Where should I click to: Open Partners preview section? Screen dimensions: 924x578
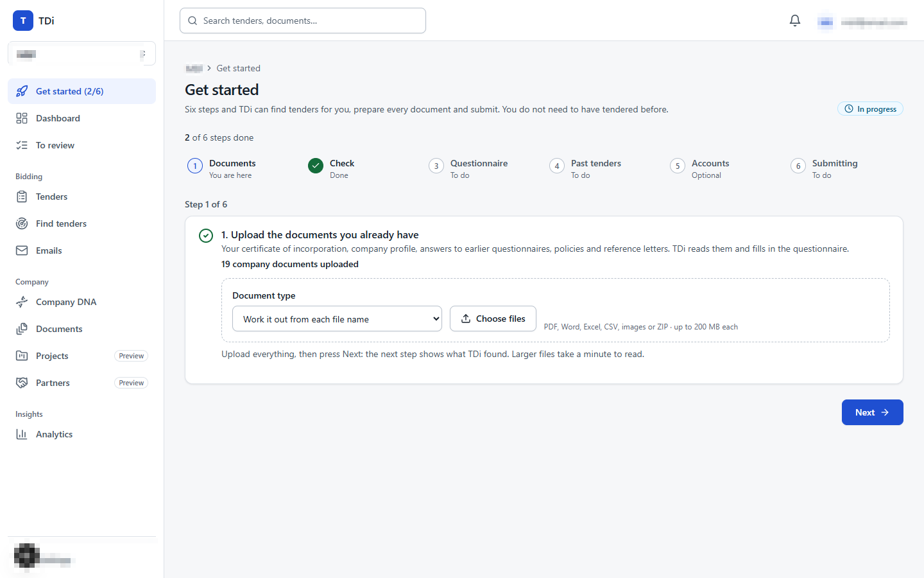81,383
